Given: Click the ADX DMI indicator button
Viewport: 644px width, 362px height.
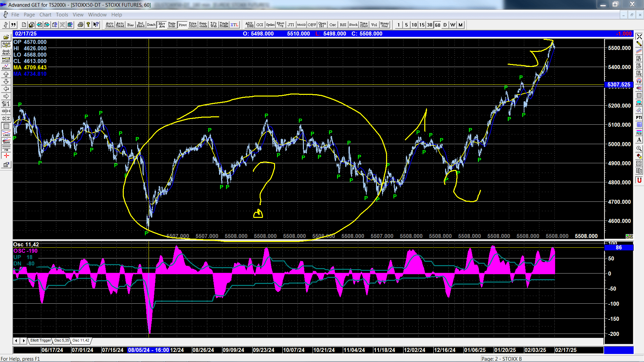Looking at the screenshot, I should [250, 25].
